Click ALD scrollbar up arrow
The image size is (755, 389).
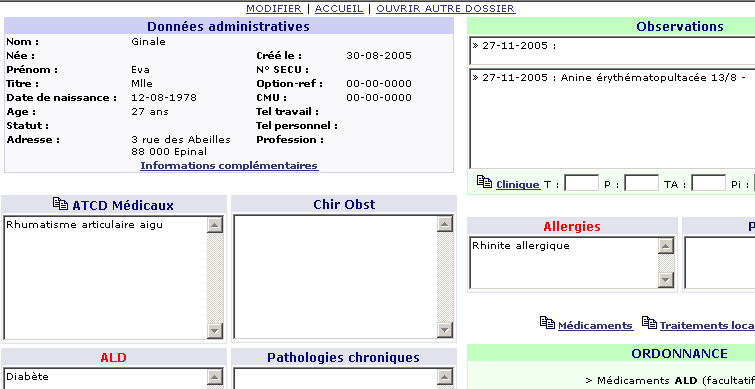click(x=215, y=377)
